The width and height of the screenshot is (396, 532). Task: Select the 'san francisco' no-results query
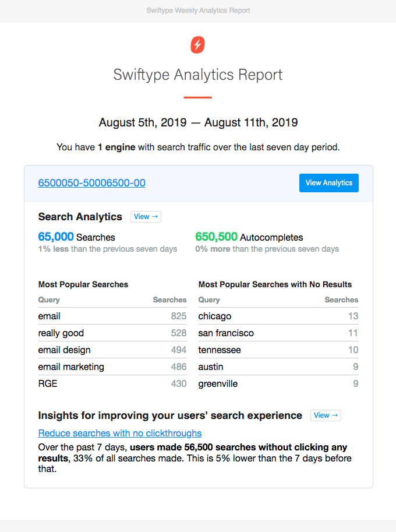coord(226,333)
